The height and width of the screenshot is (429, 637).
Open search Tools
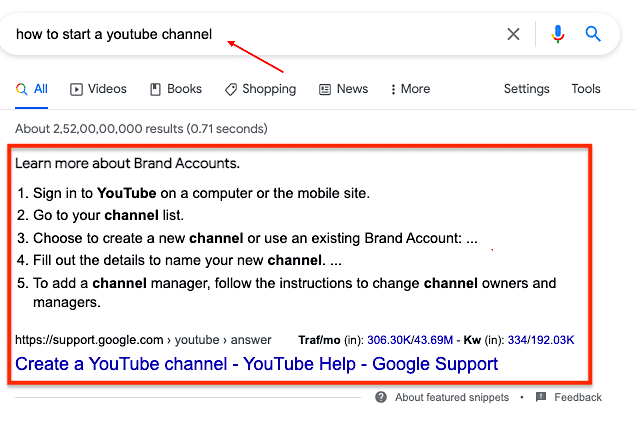(x=586, y=89)
